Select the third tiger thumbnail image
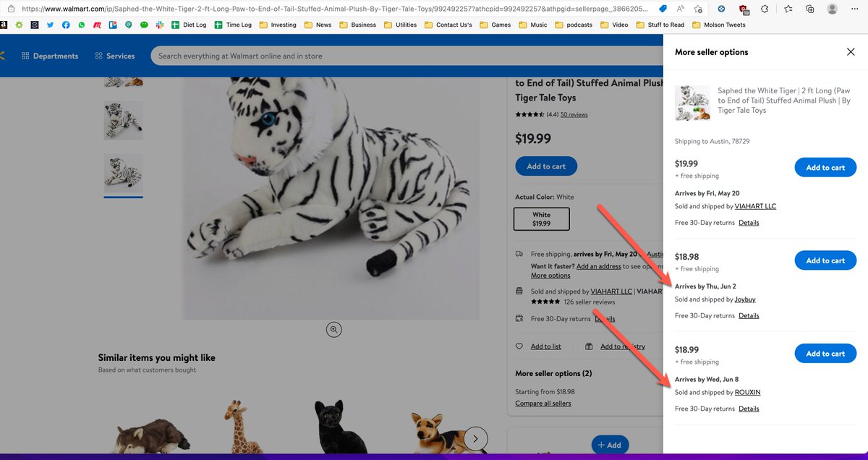 tap(123, 174)
